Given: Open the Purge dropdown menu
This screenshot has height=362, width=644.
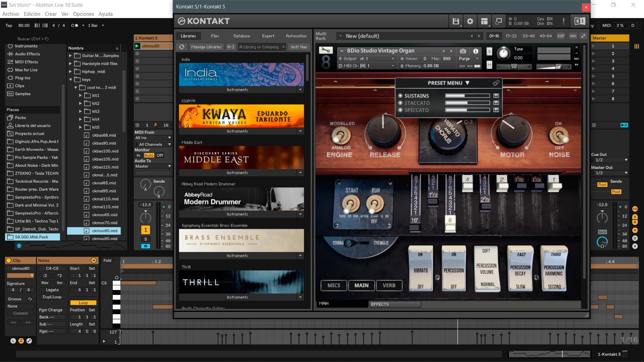Looking at the screenshot, I should pos(468,59).
